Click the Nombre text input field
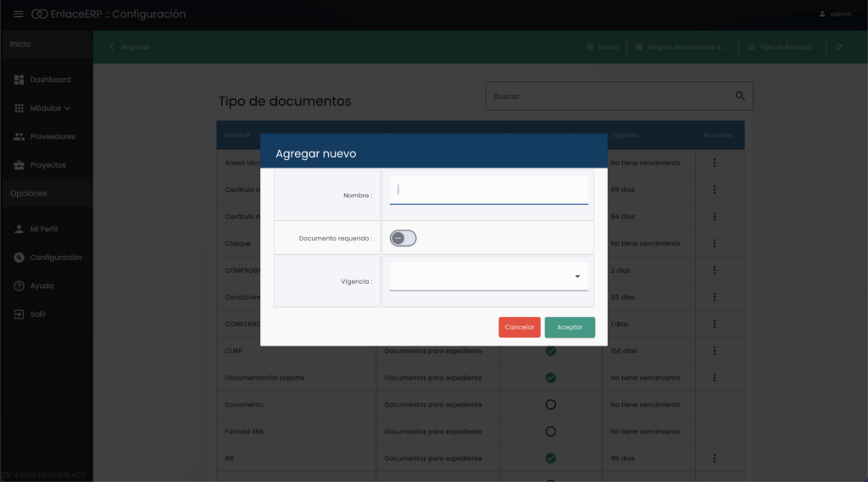Image resolution: width=868 pixels, height=482 pixels. coord(488,191)
